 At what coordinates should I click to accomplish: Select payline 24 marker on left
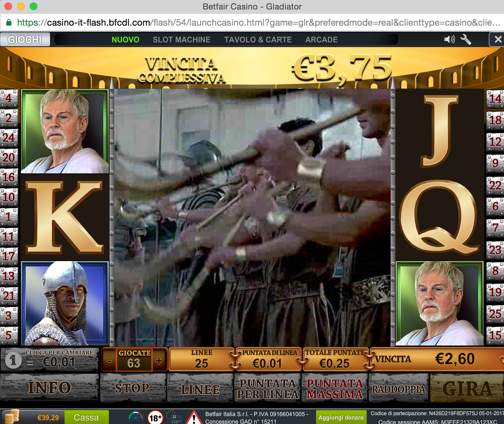[x=9, y=138]
